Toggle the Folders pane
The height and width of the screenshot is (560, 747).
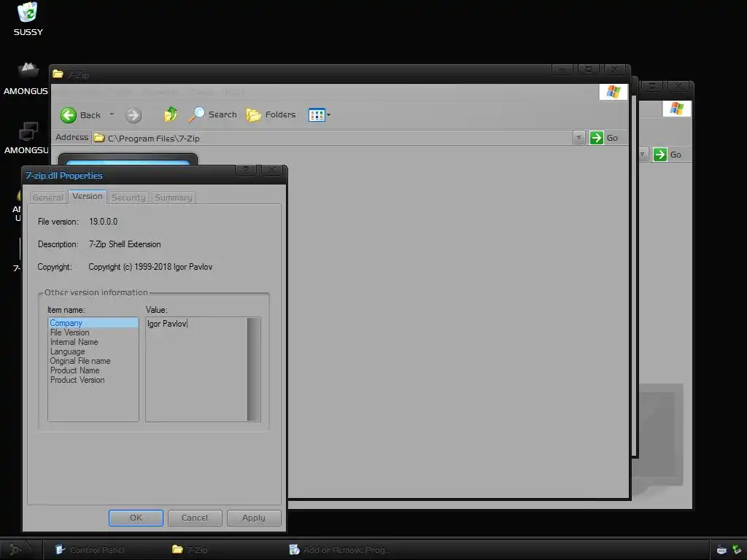[271, 114]
